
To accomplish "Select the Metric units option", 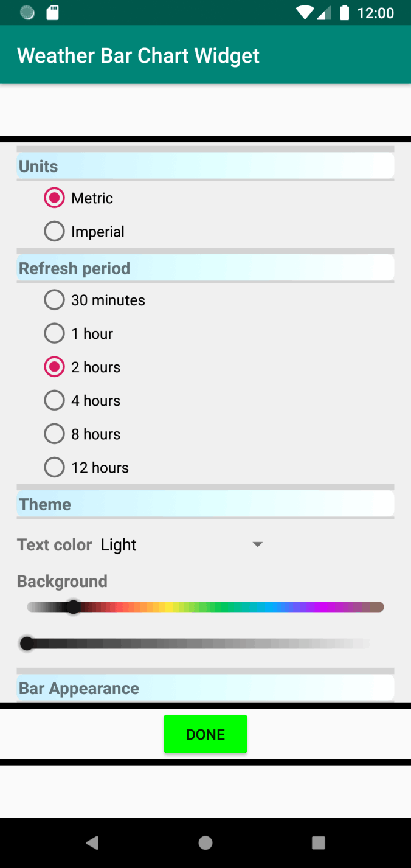I will coord(55,198).
